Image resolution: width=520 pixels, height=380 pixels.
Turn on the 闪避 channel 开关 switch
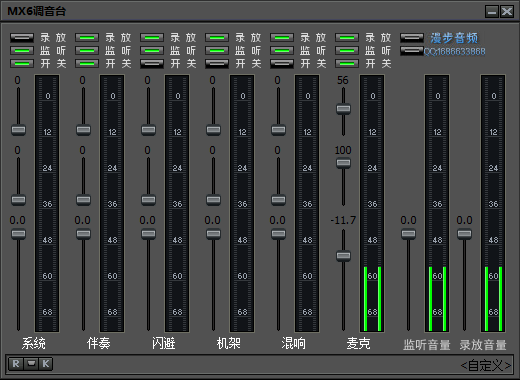(152, 63)
